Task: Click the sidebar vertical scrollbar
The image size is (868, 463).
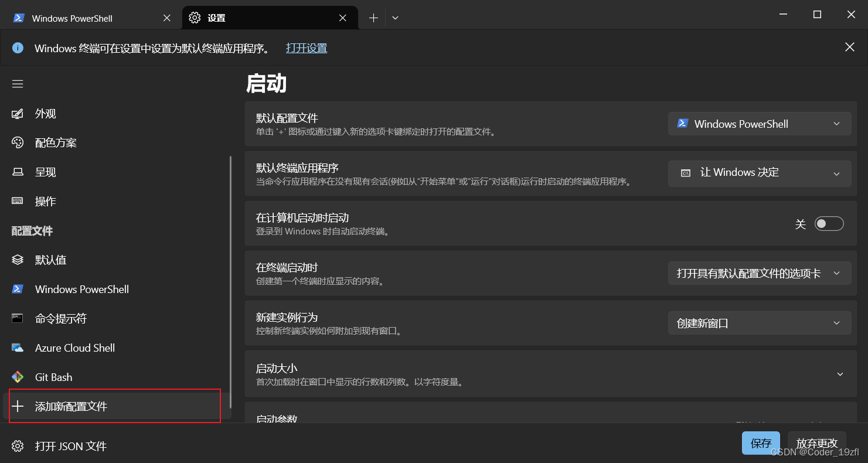Action: coord(230,281)
